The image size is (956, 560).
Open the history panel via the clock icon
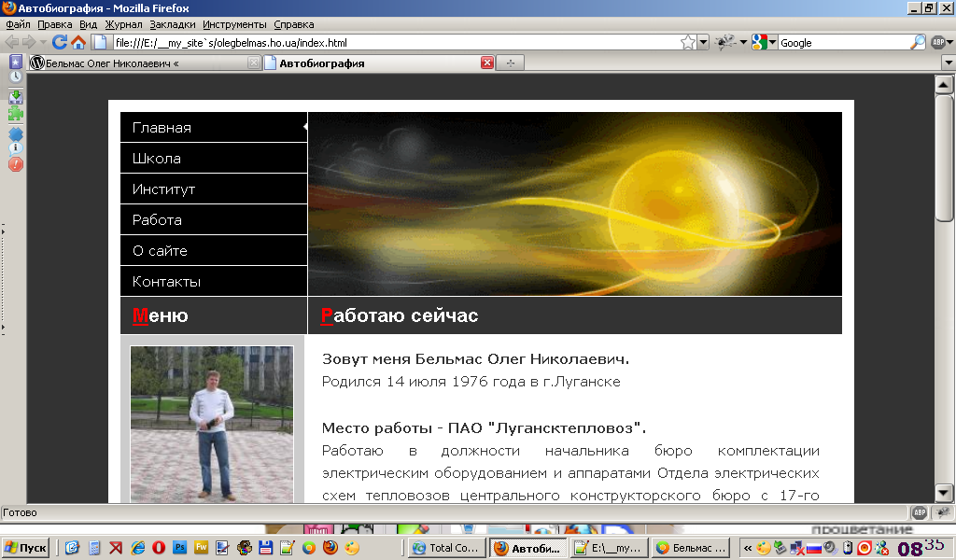coord(14,77)
